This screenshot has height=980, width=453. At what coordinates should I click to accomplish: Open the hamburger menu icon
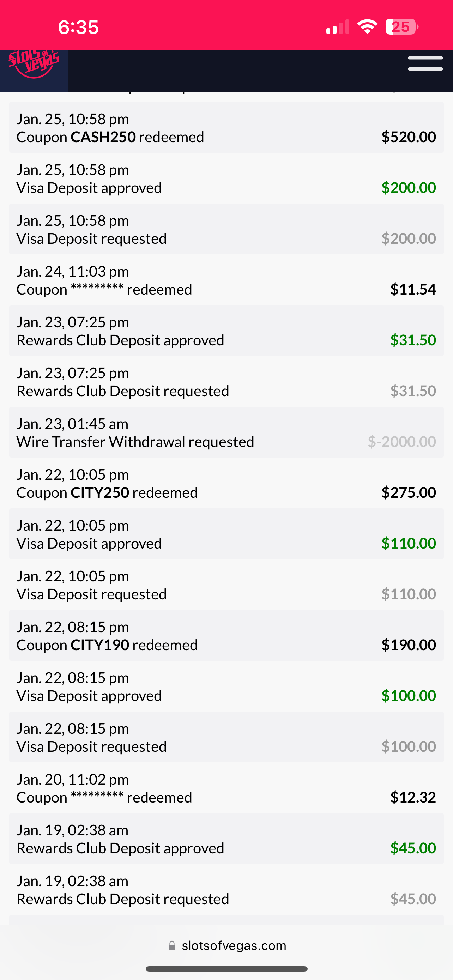pos(425,63)
